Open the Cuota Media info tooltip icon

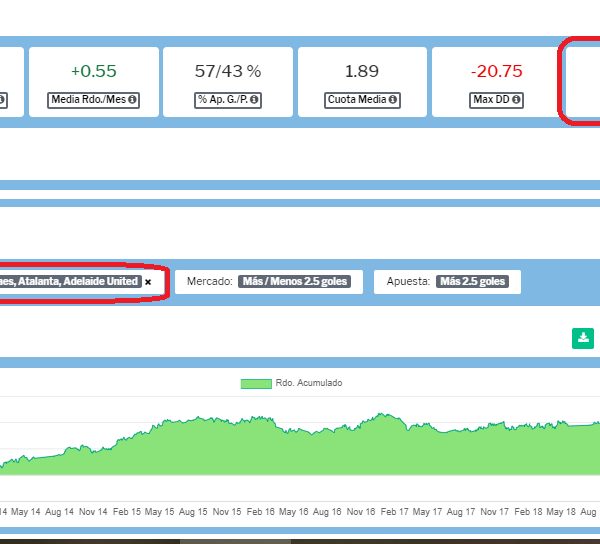(x=392, y=100)
